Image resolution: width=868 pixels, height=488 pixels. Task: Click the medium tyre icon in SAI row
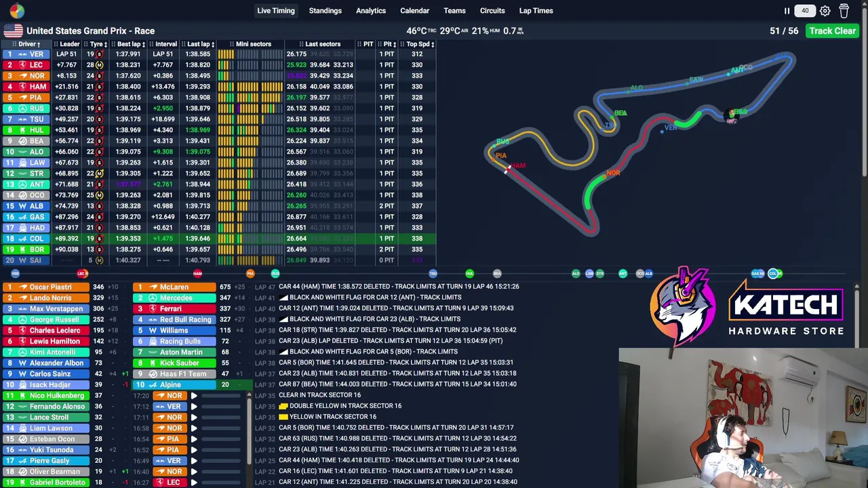click(x=99, y=260)
